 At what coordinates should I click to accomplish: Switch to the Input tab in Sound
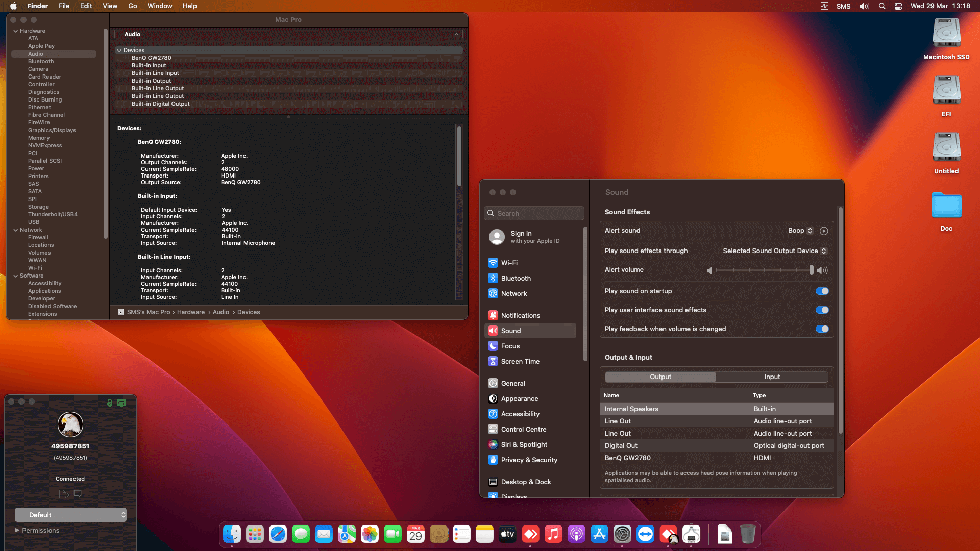pos(772,377)
